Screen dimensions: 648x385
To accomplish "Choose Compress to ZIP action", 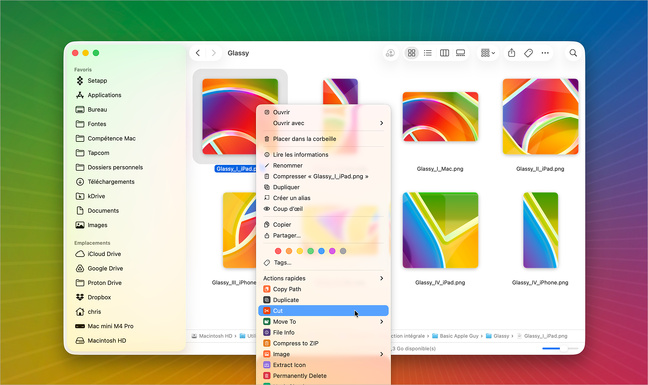I will [323, 343].
